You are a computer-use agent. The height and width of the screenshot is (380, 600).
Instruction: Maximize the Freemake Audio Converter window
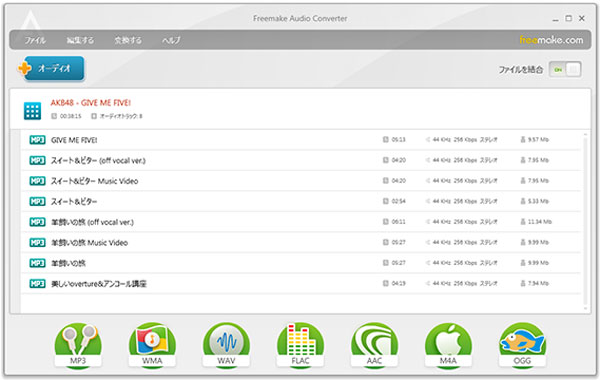point(569,18)
